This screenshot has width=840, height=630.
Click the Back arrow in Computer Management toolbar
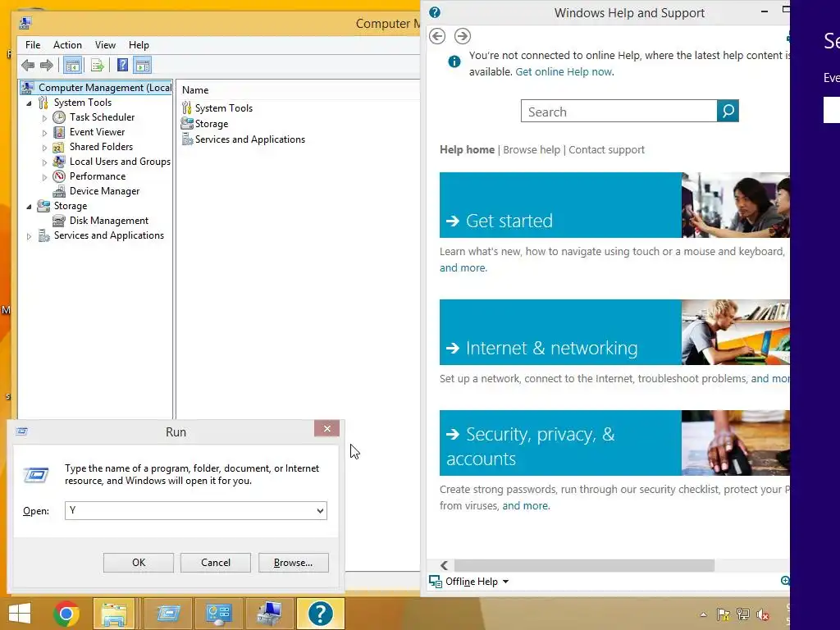pyautogui.click(x=28, y=66)
